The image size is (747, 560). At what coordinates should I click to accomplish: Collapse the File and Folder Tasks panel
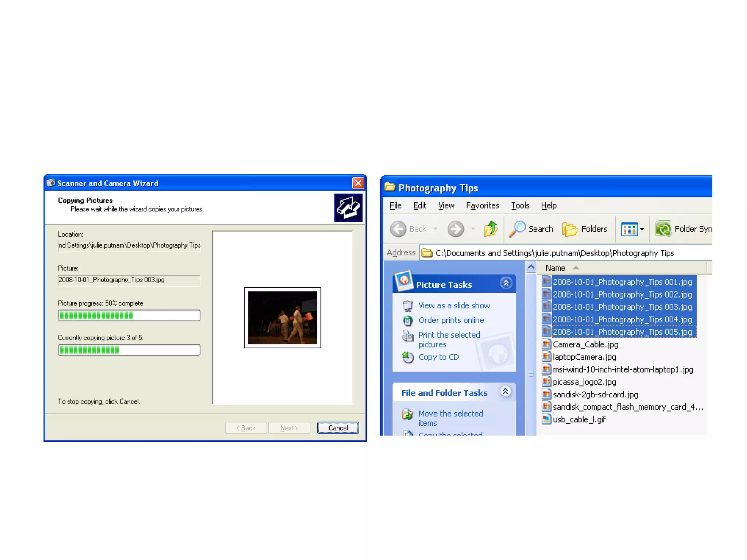pyautogui.click(x=506, y=392)
